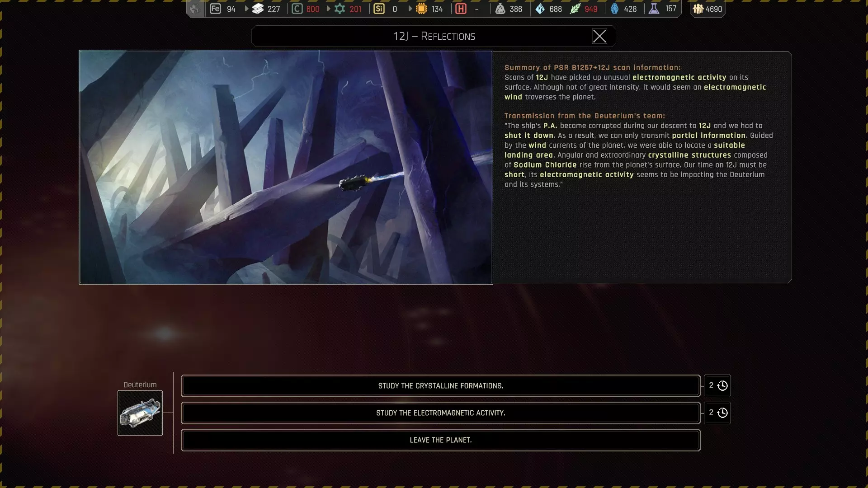The height and width of the screenshot is (488, 868).
Task: Click the population crew icon
Action: [x=698, y=9]
